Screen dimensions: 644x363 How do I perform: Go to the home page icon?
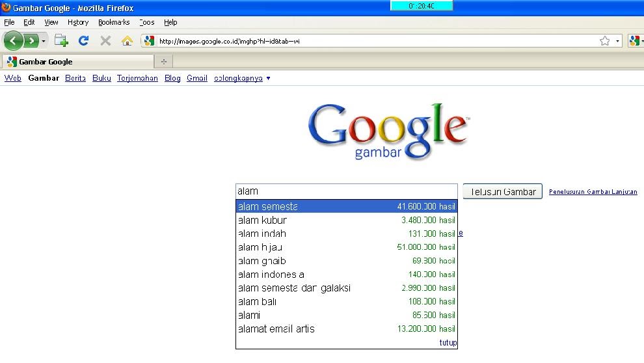[x=127, y=40]
